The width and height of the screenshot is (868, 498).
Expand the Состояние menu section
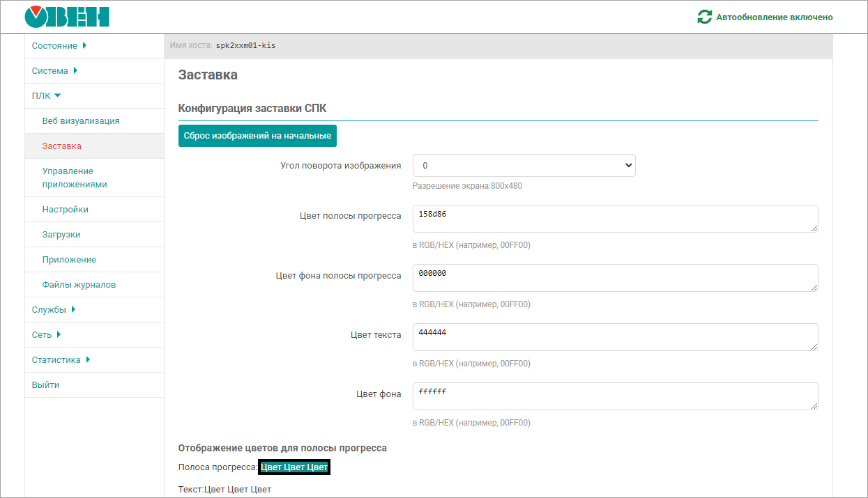coord(59,46)
